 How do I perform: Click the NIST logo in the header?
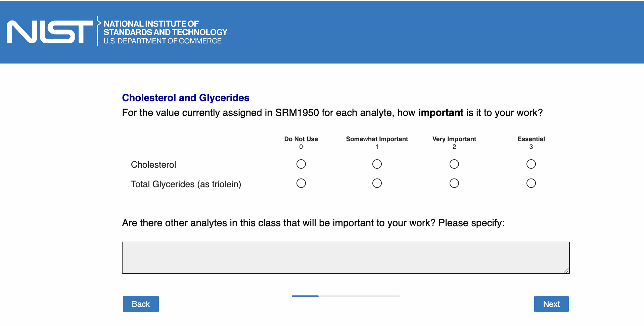pos(50,32)
